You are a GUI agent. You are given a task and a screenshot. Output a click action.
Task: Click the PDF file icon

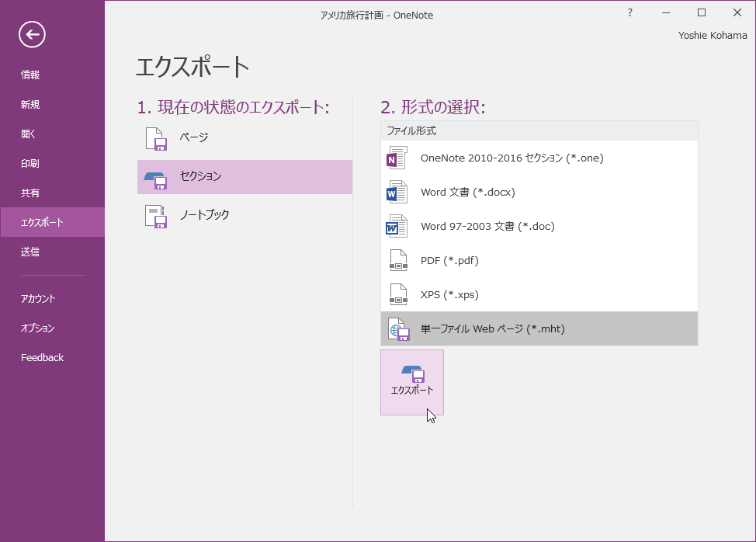click(x=398, y=260)
